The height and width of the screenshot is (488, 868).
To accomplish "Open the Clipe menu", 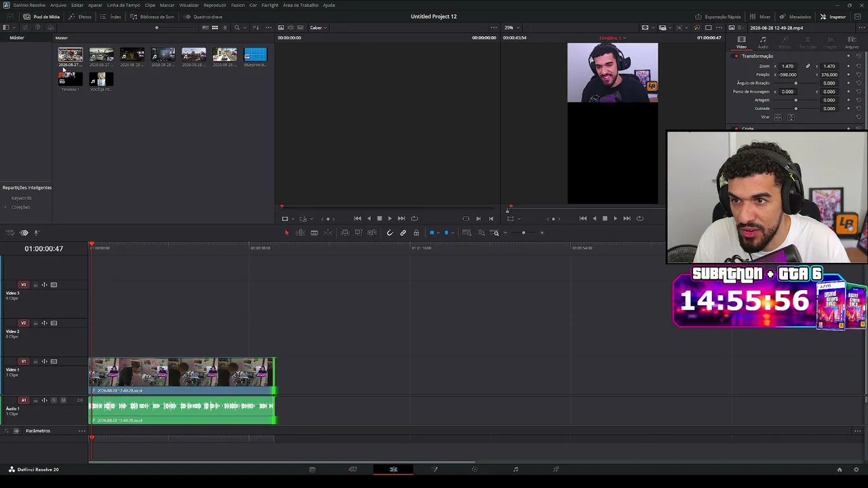I will click(x=150, y=5).
